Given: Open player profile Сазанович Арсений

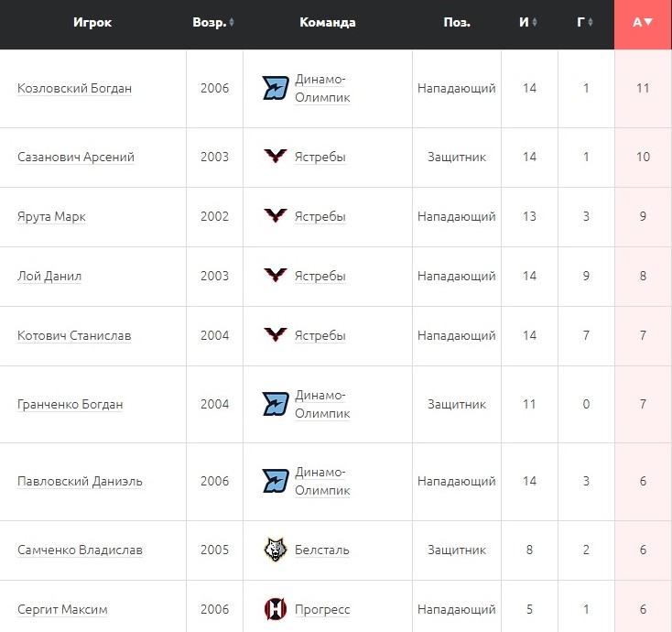Looking at the screenshot, I should click(76, 157).
